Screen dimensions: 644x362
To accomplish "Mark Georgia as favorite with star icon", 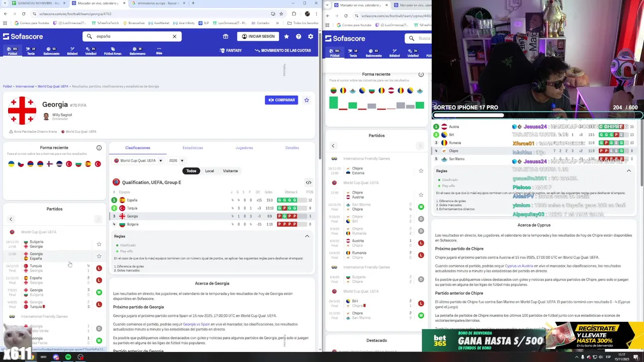I will click(306, 100).
